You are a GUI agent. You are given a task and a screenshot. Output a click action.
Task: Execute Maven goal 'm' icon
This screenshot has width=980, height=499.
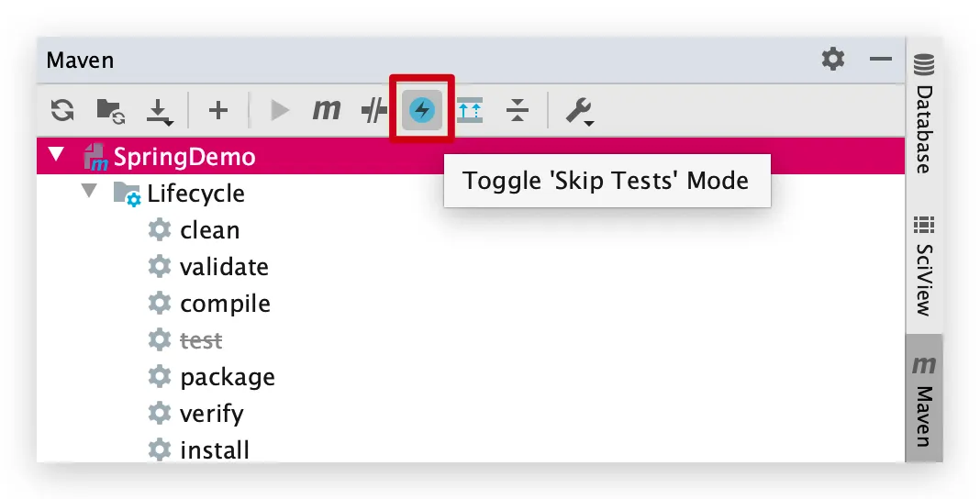pos(327,111)
